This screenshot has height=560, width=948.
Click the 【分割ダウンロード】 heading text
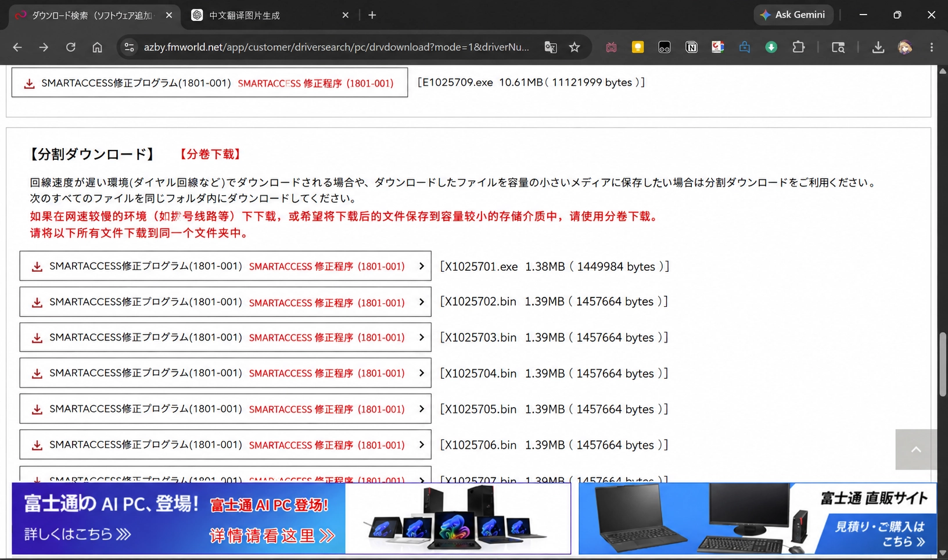pyautogui.click(x=92, y=154)
